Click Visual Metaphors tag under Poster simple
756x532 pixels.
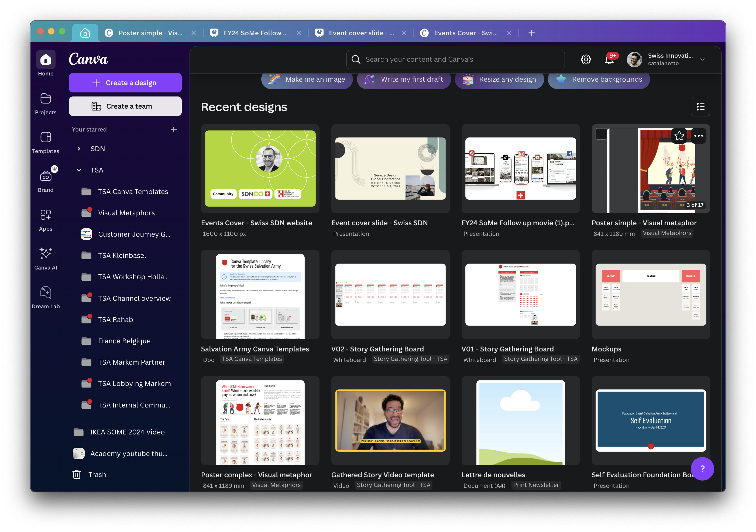(x=667, y=233)
